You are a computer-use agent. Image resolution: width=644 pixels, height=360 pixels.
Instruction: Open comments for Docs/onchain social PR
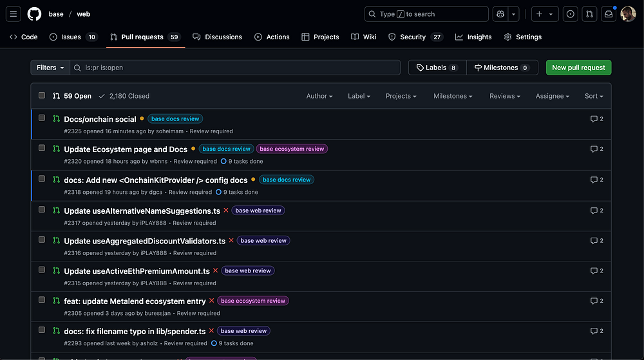[596, 119]
